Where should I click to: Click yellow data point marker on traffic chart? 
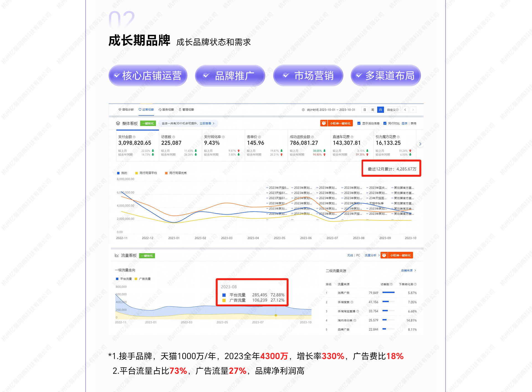276,315
